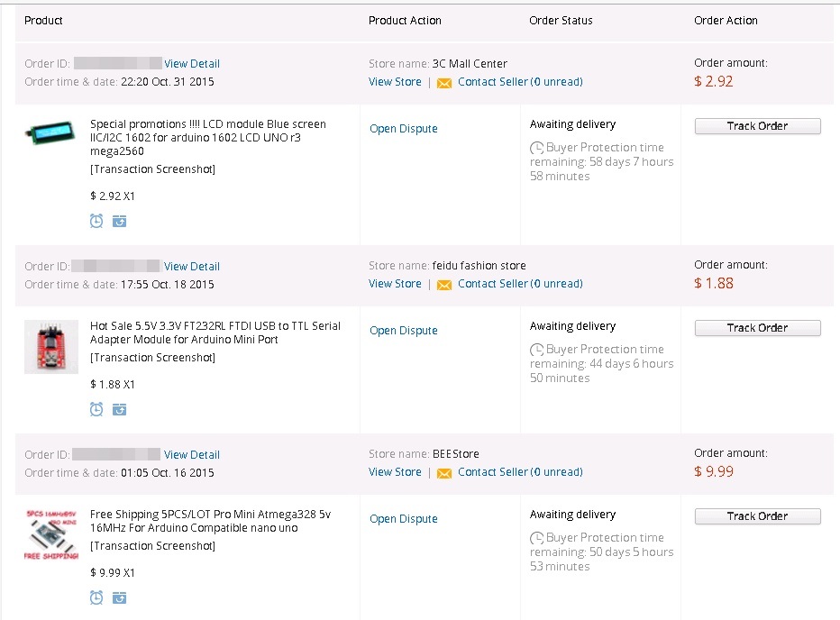Image resolution: width=840 pixels, height=620 pixels.
Task: Click the alarm clock icon under the FT232RL adapter
Action: click(x=96, y=409)
